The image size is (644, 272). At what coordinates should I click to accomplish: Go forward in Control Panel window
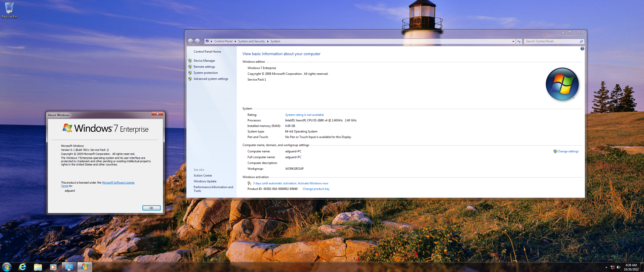197,41
